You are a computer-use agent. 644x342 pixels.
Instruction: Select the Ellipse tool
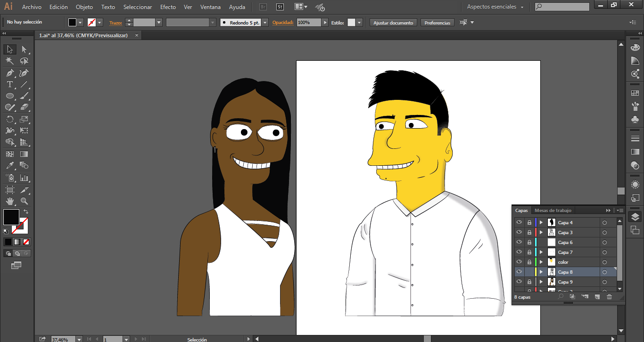click(9, 96)
